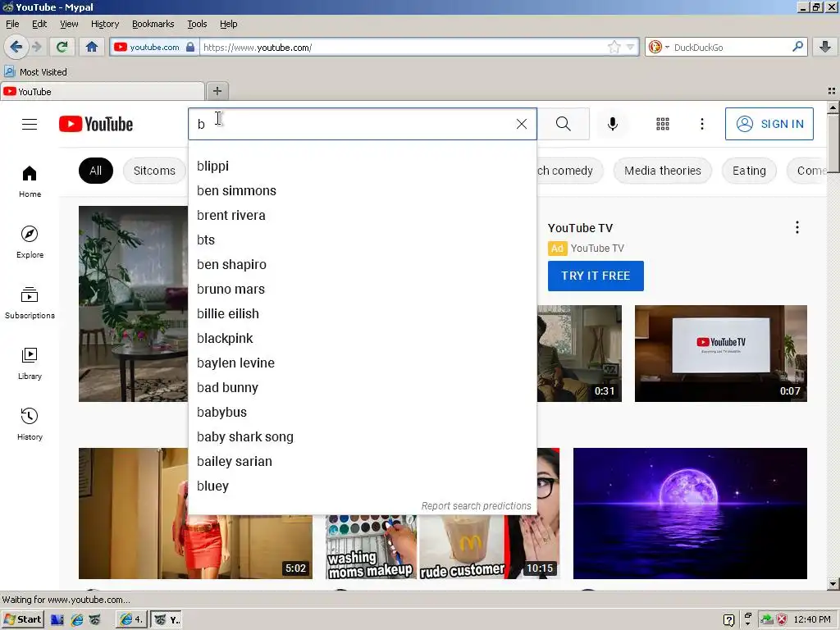Choose the 'brent rivera' suggestion

362,216
